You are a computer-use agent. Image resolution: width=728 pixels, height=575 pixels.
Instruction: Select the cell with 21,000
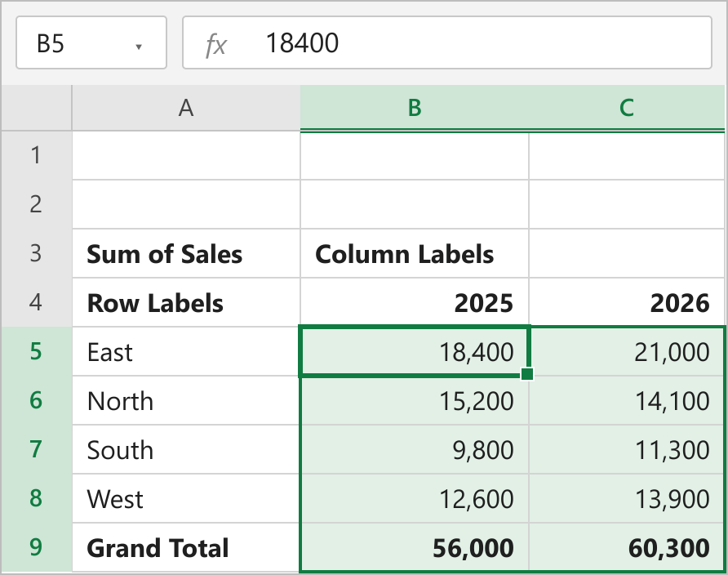(x=627, y=351)
